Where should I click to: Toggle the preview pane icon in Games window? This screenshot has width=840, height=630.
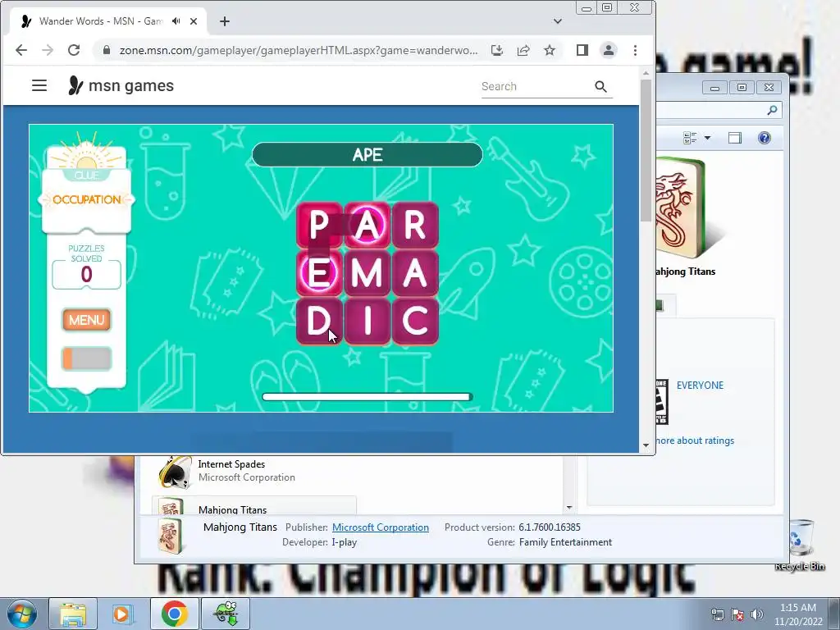[x=735, y=138]
